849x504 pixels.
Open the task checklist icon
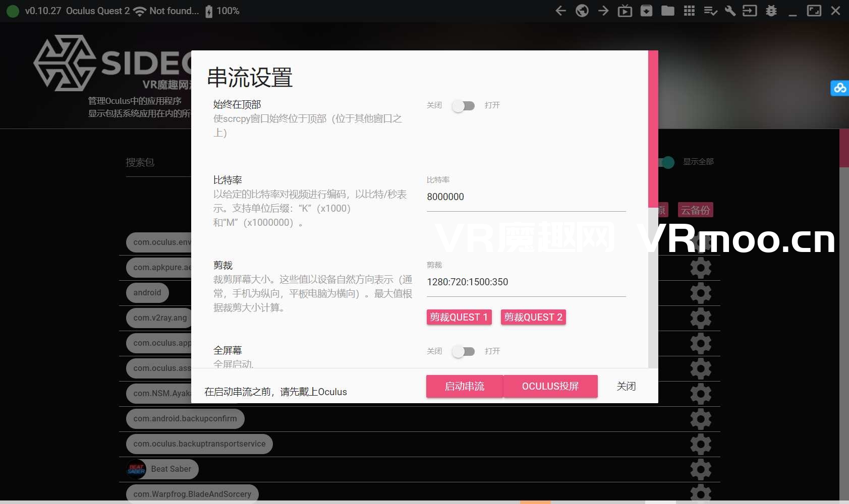point(710,11)
